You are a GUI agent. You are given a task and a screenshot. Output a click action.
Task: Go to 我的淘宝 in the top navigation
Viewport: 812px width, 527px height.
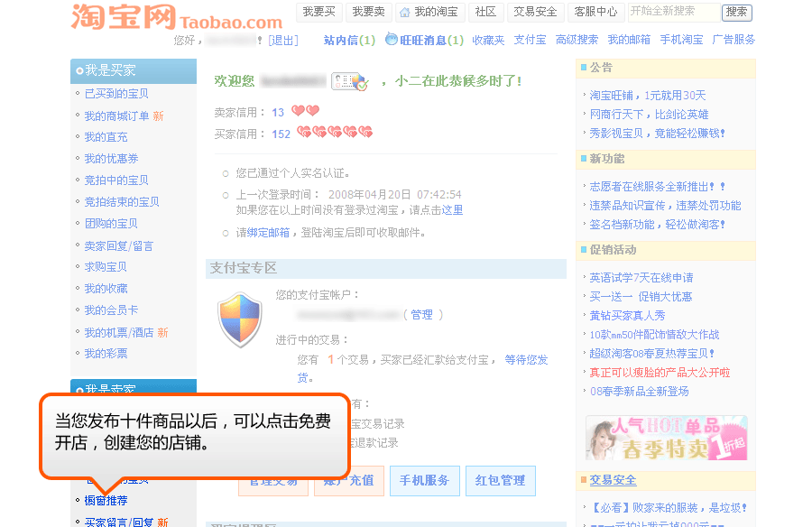(x=430, y=12)
